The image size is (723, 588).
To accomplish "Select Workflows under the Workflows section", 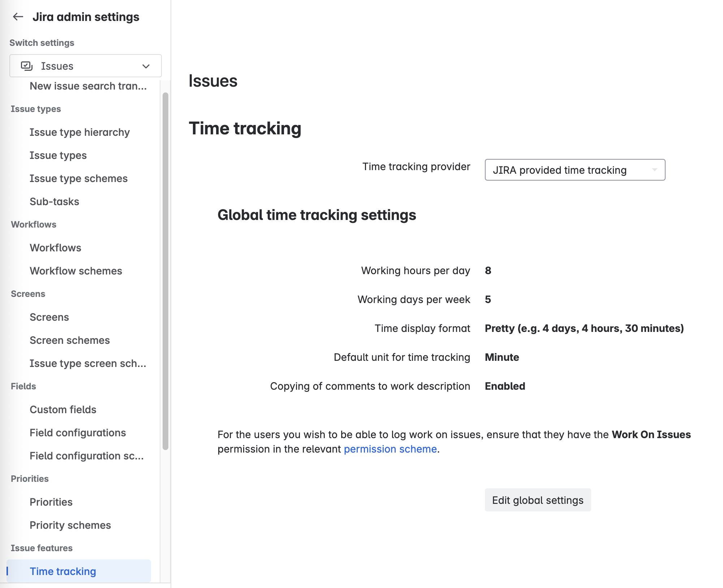I will [55, 247].
